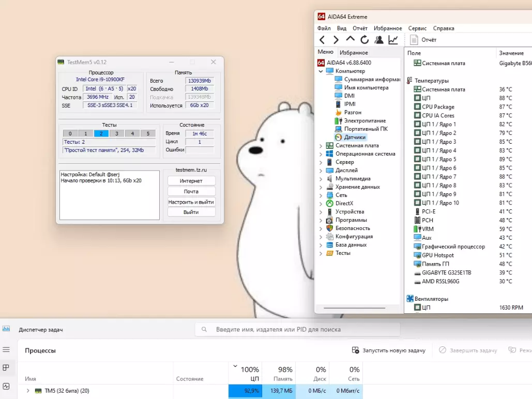Click the Интернет button in TestMem5
This screenshot has width=532, height=399.
(x=191, y=181)
